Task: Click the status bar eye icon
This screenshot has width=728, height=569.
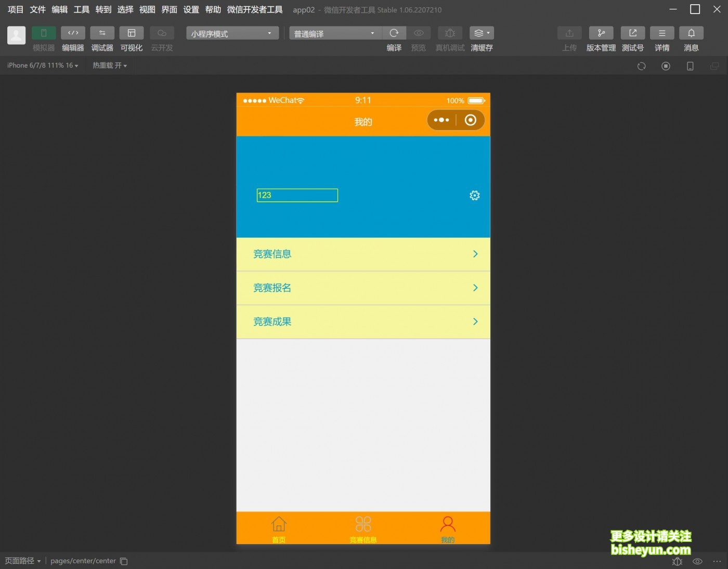Action: click(698, 561)
